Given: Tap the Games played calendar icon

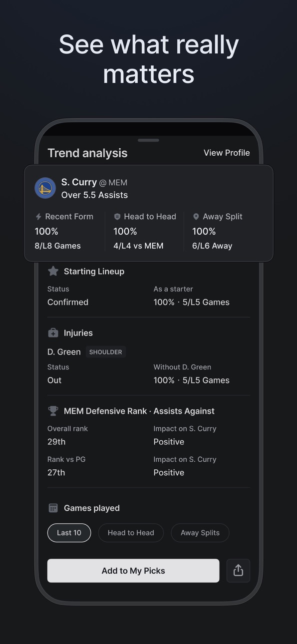Looking at the screenshot, I should click(x=53, y=508).
